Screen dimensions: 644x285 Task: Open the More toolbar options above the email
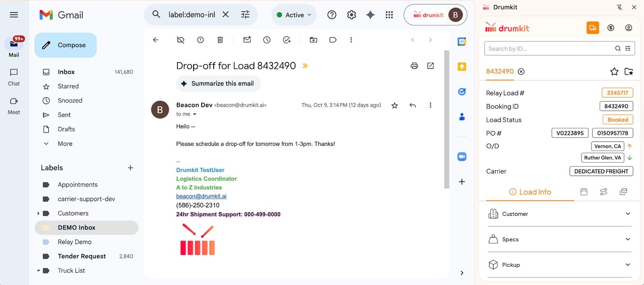point(351,40)
